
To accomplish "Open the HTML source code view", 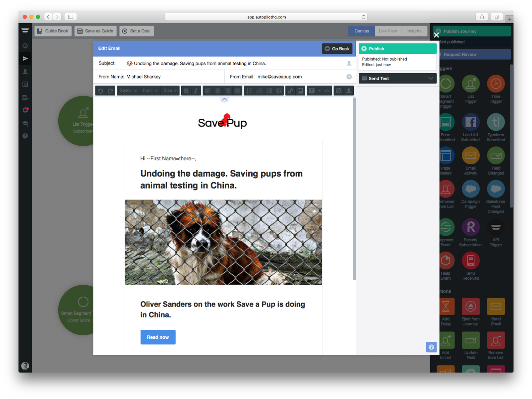I will [327, 91].
